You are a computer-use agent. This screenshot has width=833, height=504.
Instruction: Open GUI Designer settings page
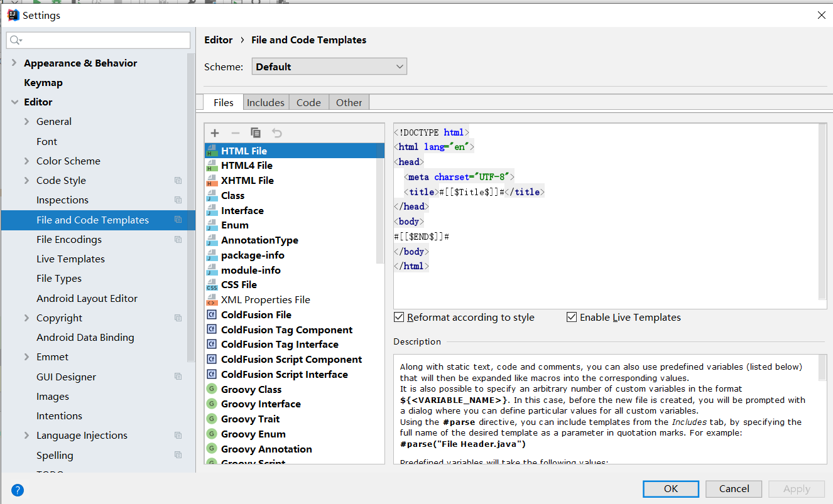(x=66, y=377)
